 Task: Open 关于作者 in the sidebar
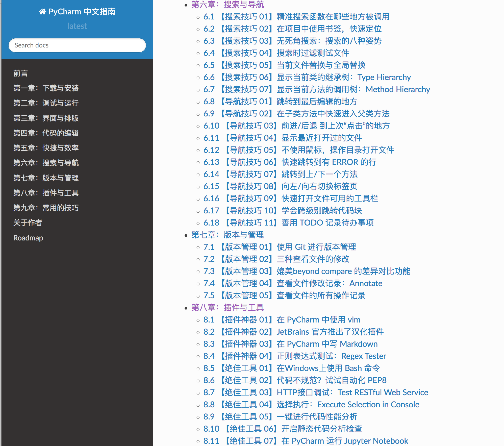pyautogui.click(x=28, y=222)
